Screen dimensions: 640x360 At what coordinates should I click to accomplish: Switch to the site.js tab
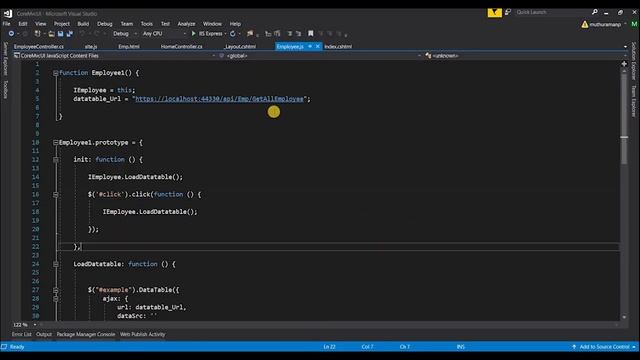coord(91,47)
